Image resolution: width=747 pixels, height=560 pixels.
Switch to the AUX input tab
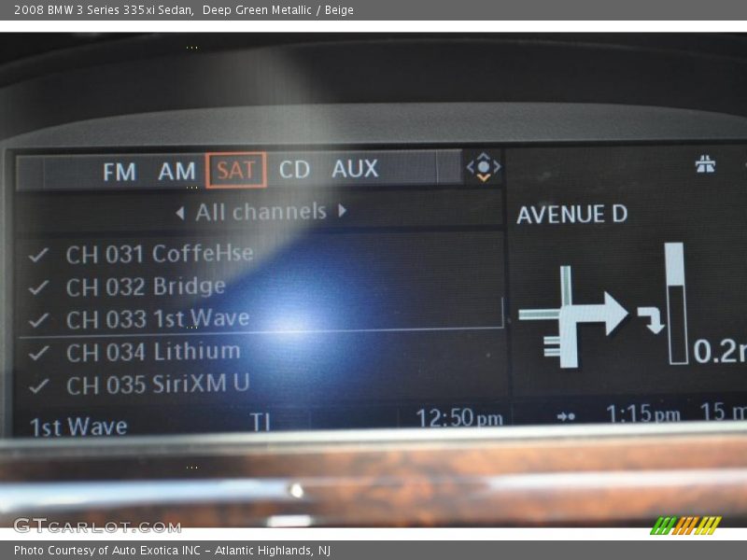click(x=355, y=169)
